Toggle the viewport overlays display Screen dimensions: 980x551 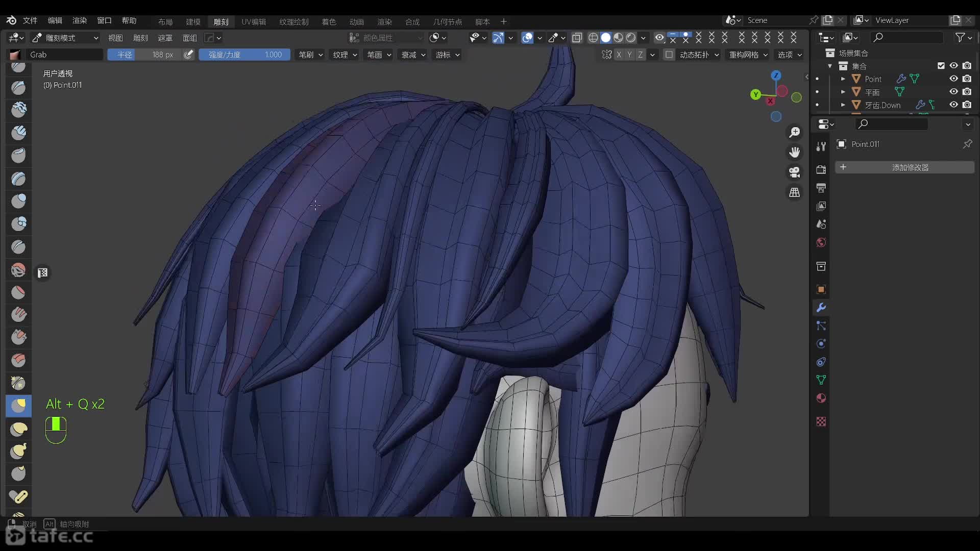(527, 38)
